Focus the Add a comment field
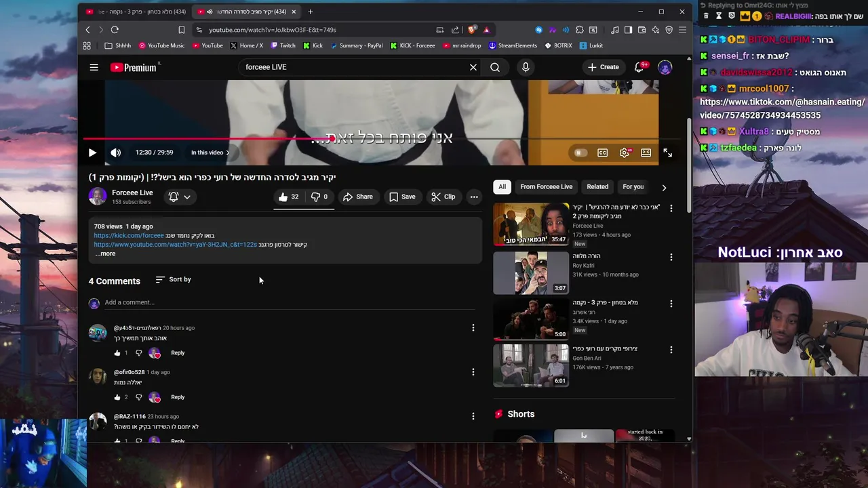Screen dimensions: 868x488 point(290,302)
